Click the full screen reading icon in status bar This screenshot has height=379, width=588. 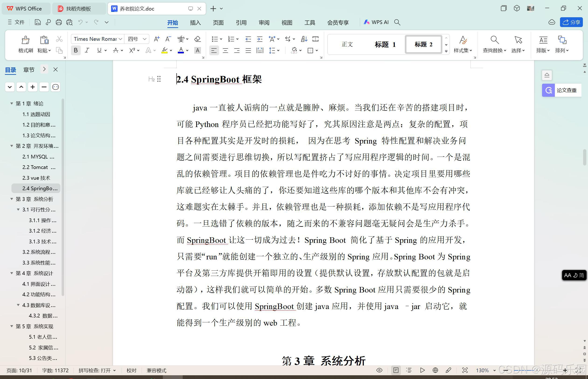(x=379, y=370)
